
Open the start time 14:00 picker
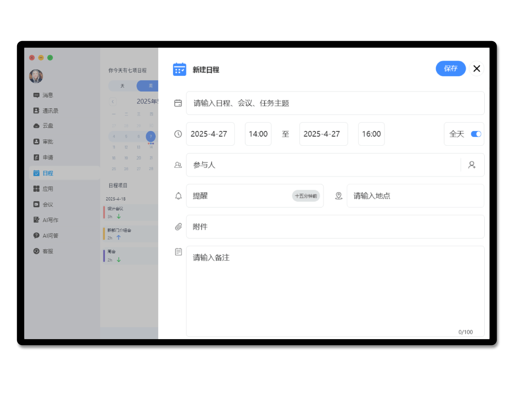258,134
